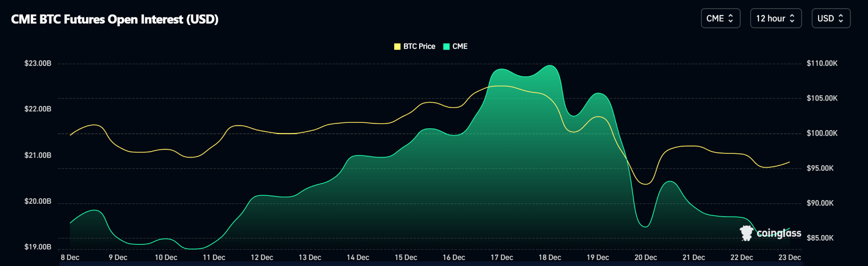Click the $23.00B left axis label

(x=38, y=64)
